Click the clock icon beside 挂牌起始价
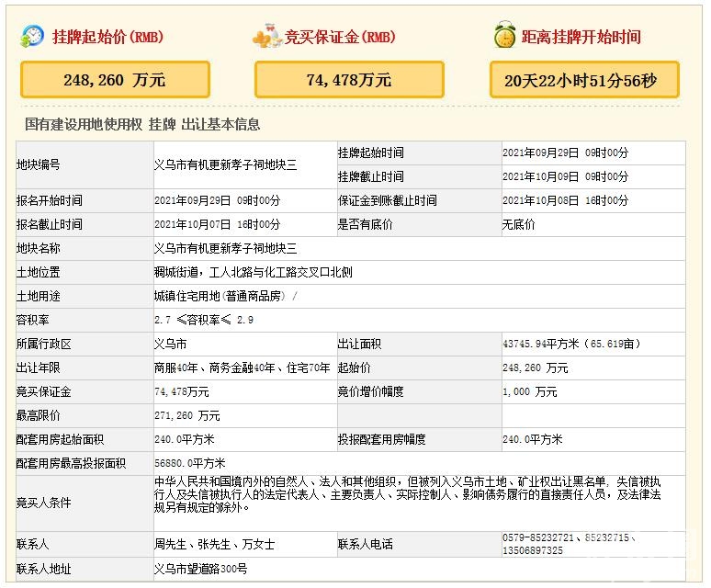Image resolution: width=711 pixels, height=588 pixels. pos(32,37)
